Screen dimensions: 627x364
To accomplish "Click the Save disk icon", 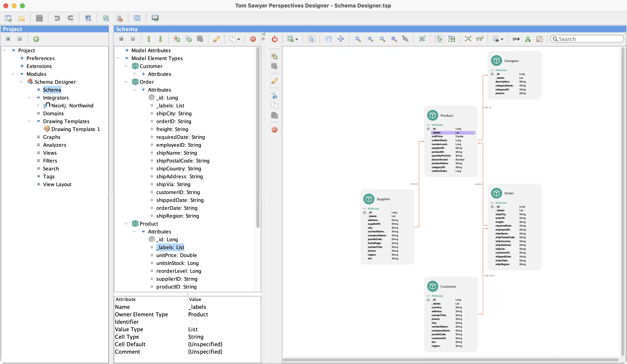I will coord(39,18).
